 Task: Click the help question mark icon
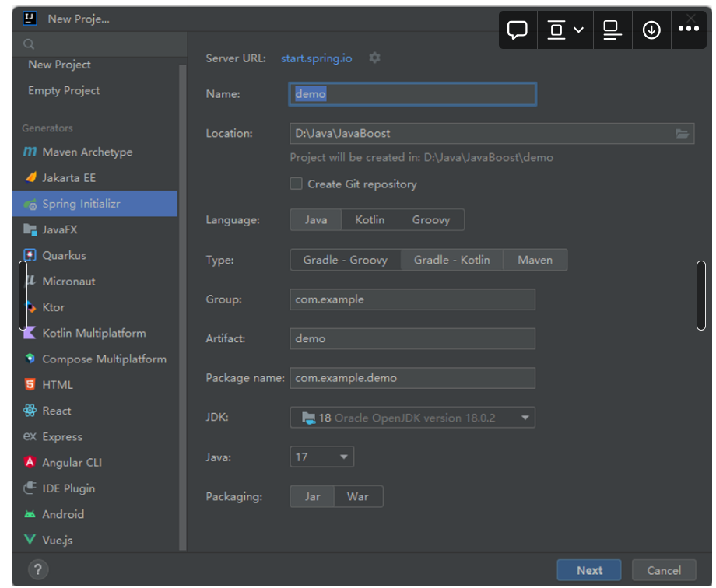tap(38, 569)
